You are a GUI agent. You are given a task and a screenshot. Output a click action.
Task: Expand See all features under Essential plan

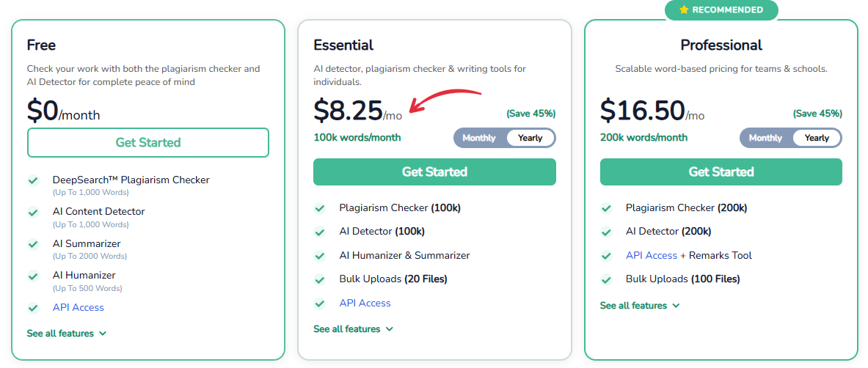353,328
